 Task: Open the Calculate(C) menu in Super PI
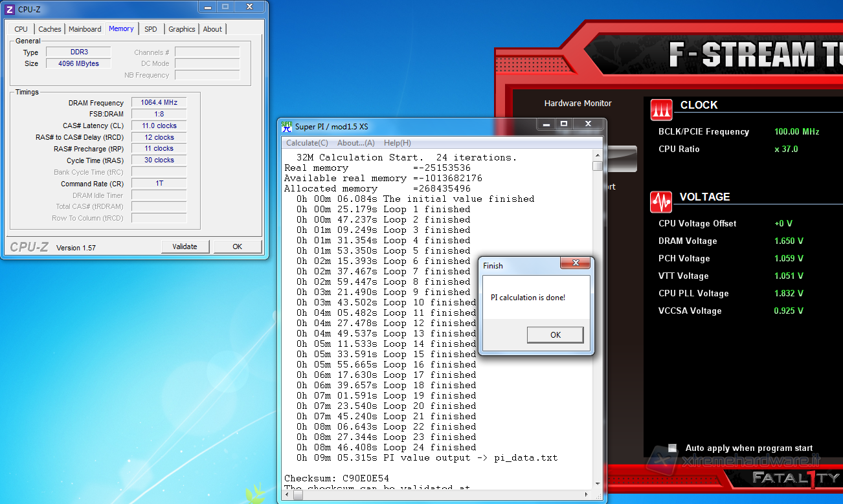(307, 143)
